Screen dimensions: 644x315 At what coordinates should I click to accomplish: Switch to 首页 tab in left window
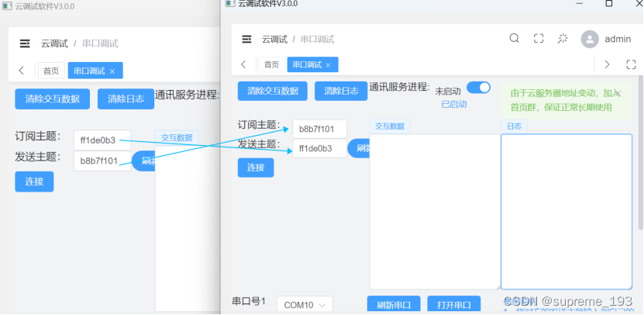tap(51, 71)
